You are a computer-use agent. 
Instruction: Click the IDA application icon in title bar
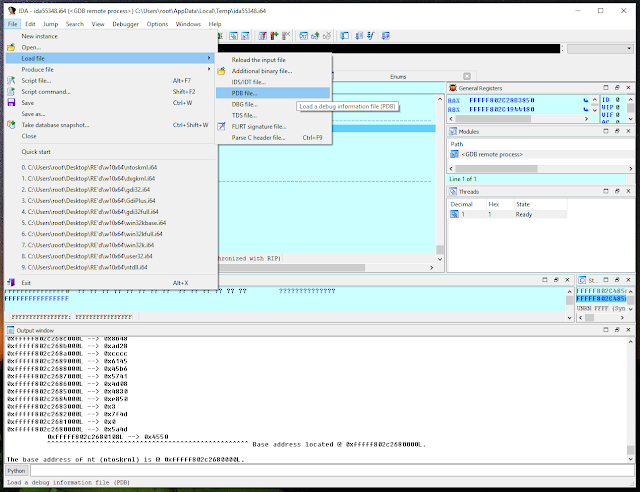(11, 11)
